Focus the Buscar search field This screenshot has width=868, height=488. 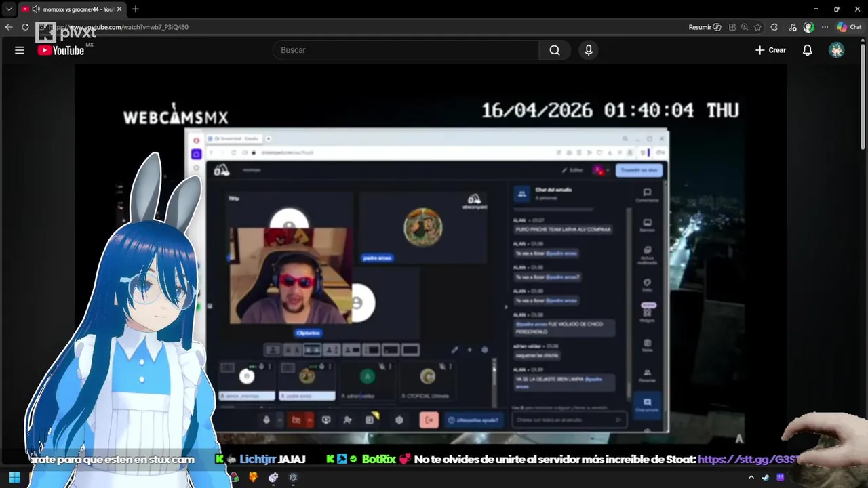[406, 50]
